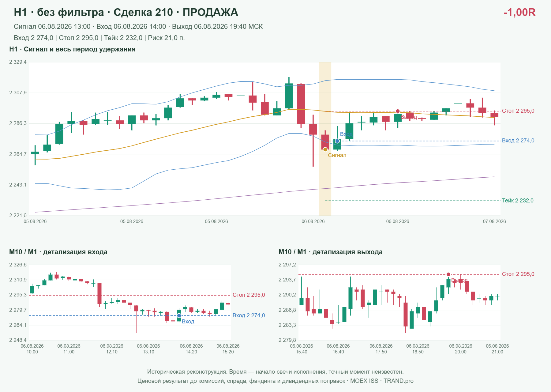This screenshot has width=551, height=392.
Task: Select the "2 286,3" price axis label
Action: click(x=18, y=123)
